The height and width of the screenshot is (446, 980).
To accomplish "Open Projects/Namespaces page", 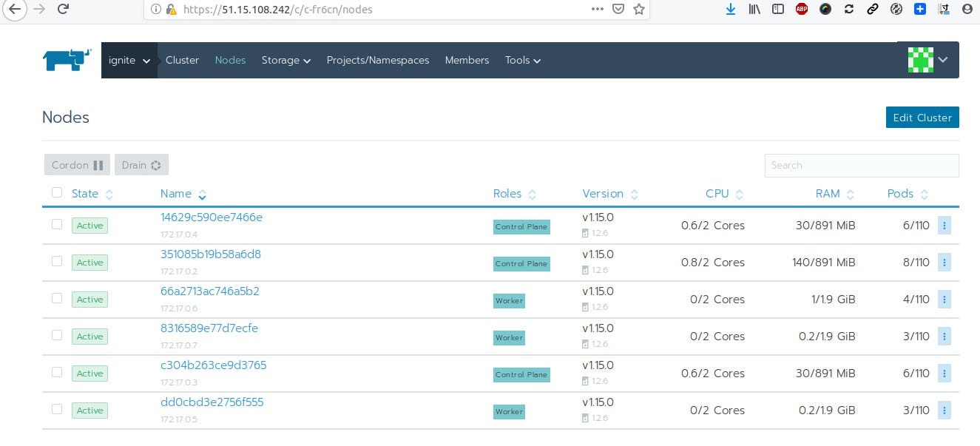I will click(x=378, y=60).
